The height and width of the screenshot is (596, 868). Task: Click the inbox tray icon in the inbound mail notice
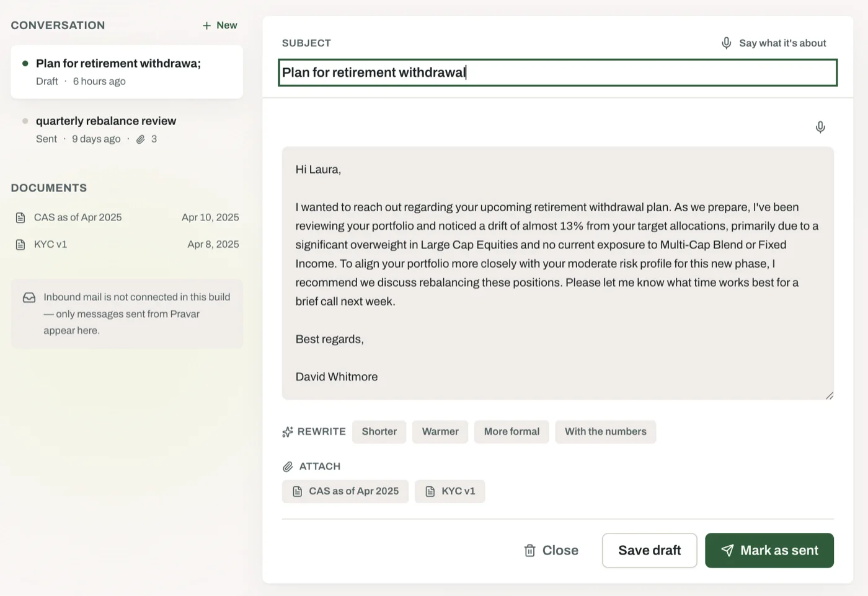click(x=29, y=297)
